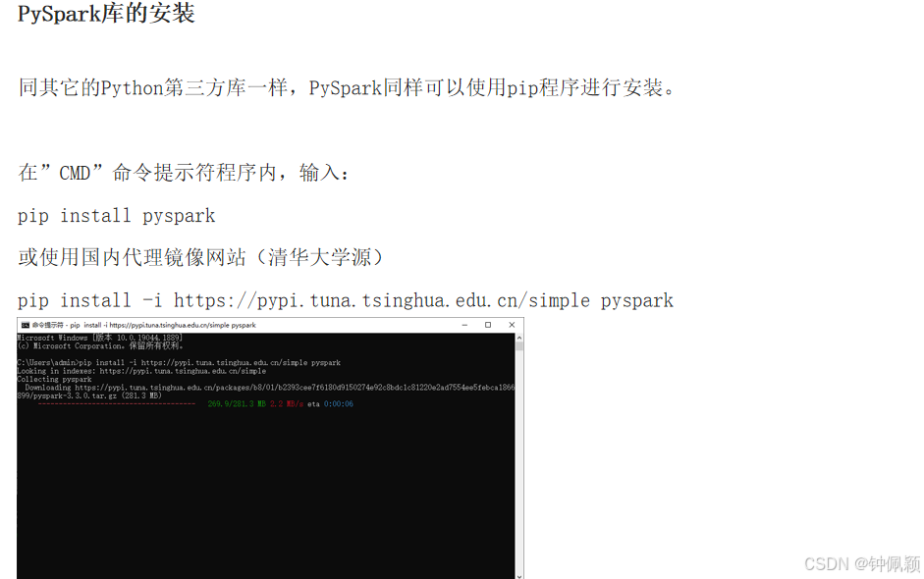This screenshot has width=924, height=579.
Task: Click the pyspark-3.3.0.tar.gz file name line
Action: [x=89, y=395]
